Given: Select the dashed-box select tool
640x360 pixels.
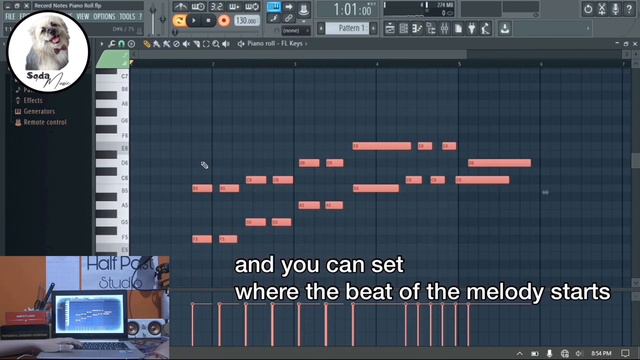Looking at the screenshot, I should click(x=206, y=44).
